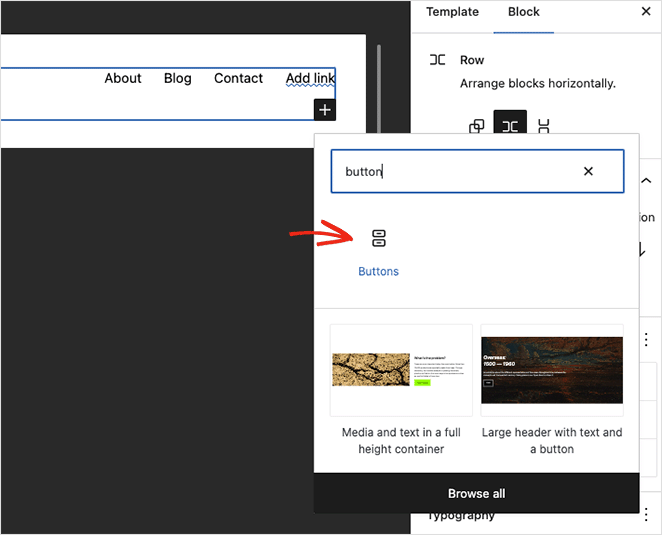662x535 pixels.
Task: Select the Buttons block icon
Action: click(378, 239)
